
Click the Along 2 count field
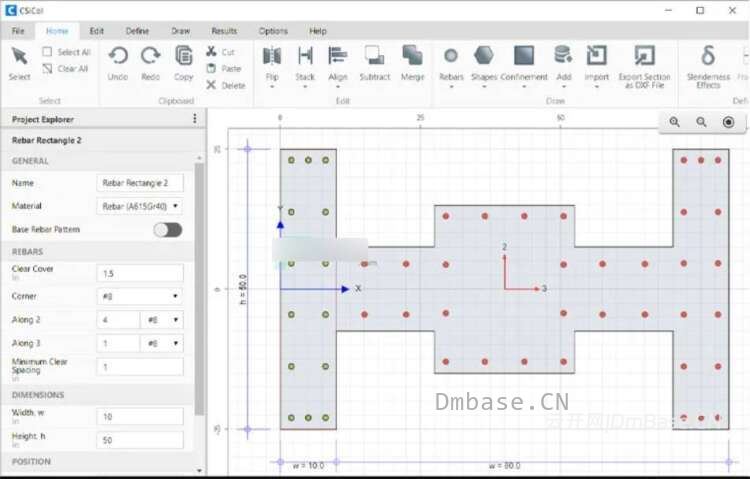[x=118, y=320]
